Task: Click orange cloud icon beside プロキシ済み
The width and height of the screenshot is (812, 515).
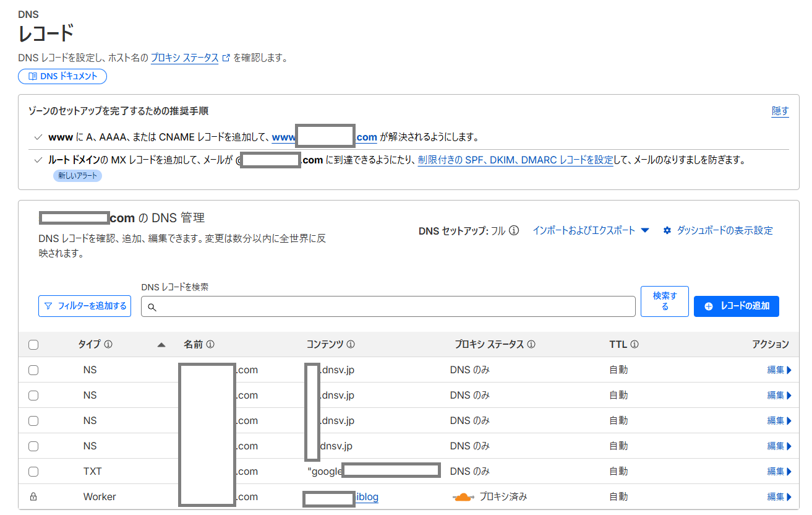Action: (x=463, y=497)
